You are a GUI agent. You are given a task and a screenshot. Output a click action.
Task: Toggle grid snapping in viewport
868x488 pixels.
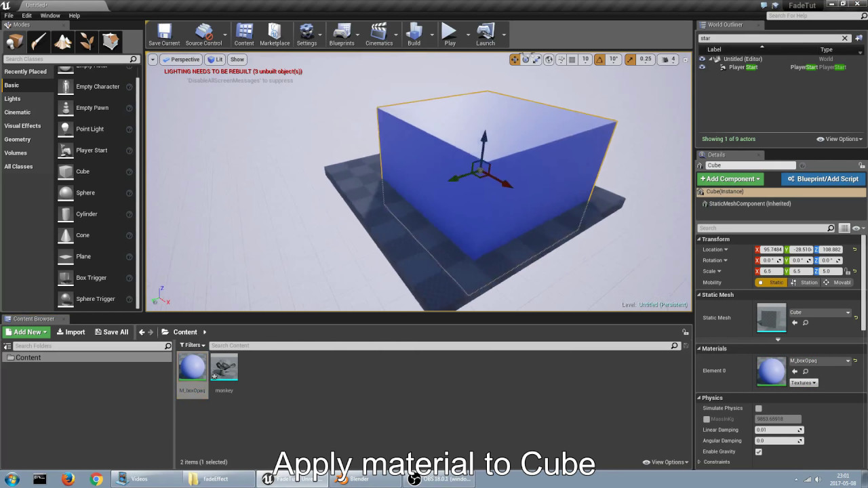572,60
